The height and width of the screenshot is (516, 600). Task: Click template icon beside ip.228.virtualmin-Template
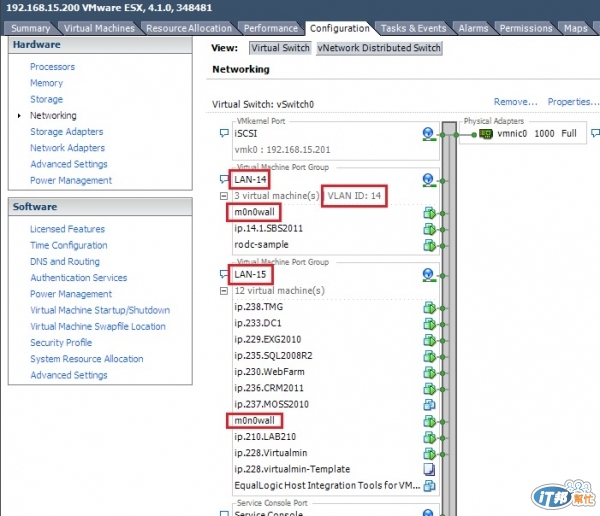click(429, 470)
